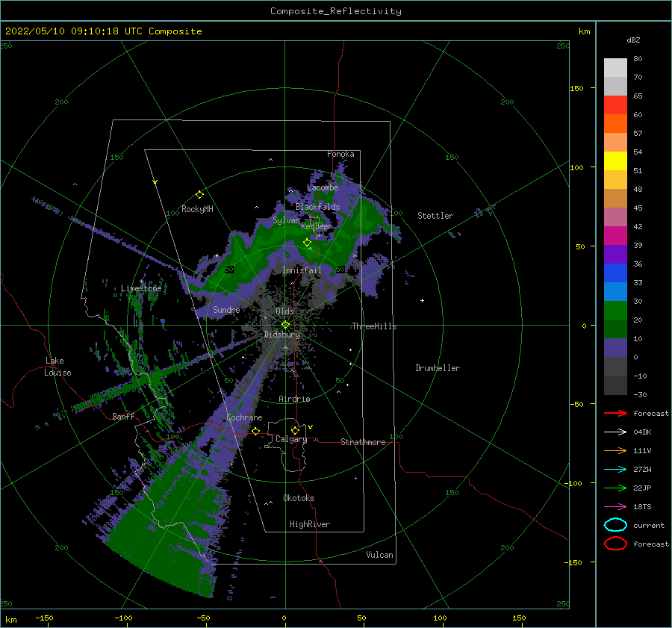The height and width of the screenshot is (628, 672).
Task: Pick the light gray 80 dBZ swatch
Action: click(615, 67)
